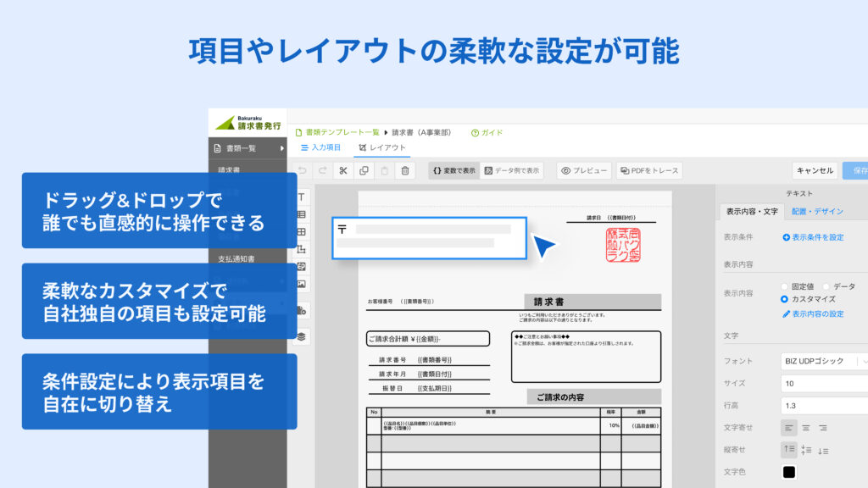This screenshot has height=488, width=868.
Task: Center-align text horizontally
Action: 806,428
